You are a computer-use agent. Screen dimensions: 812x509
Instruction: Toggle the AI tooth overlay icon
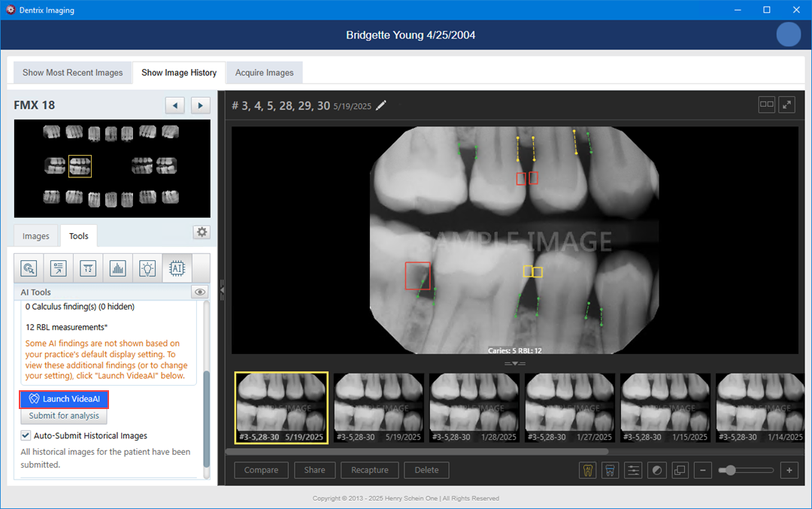[x=588, y=470]
